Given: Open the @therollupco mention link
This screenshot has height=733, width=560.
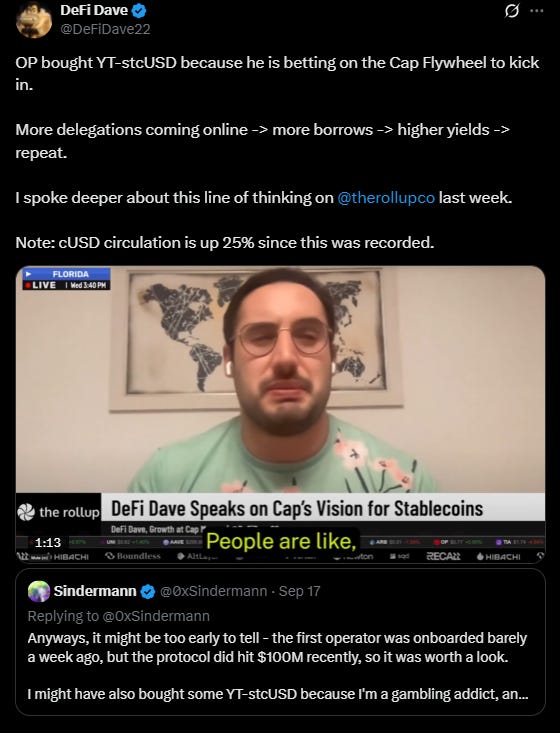Looking at the screenshot, I should point(386,197).
